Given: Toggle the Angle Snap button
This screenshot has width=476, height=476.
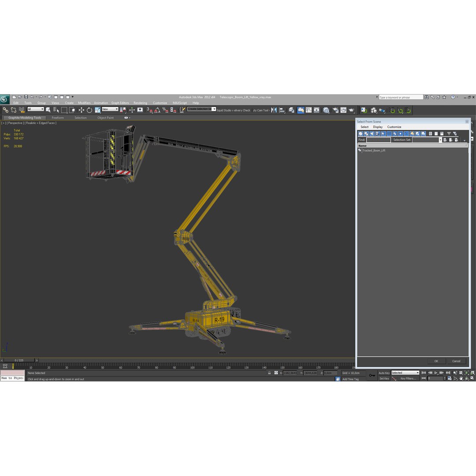Looking at the screenshot, I should tap(157, 110).
